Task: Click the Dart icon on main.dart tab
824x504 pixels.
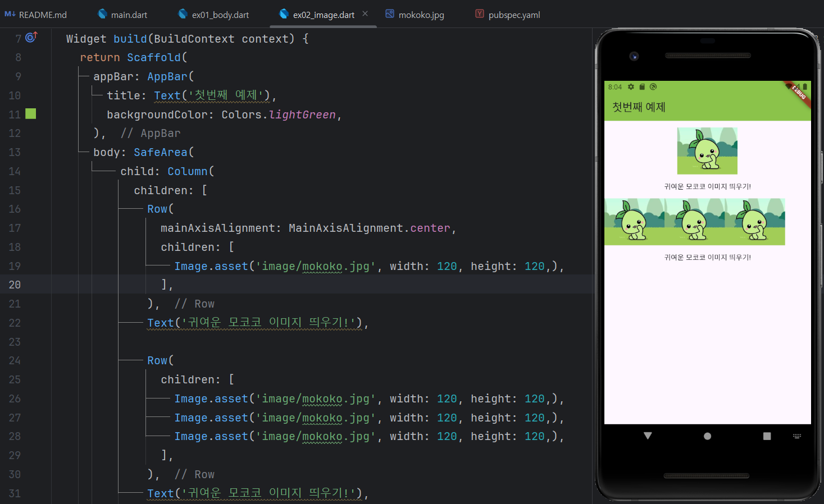Action: click(x=102, y=14)
